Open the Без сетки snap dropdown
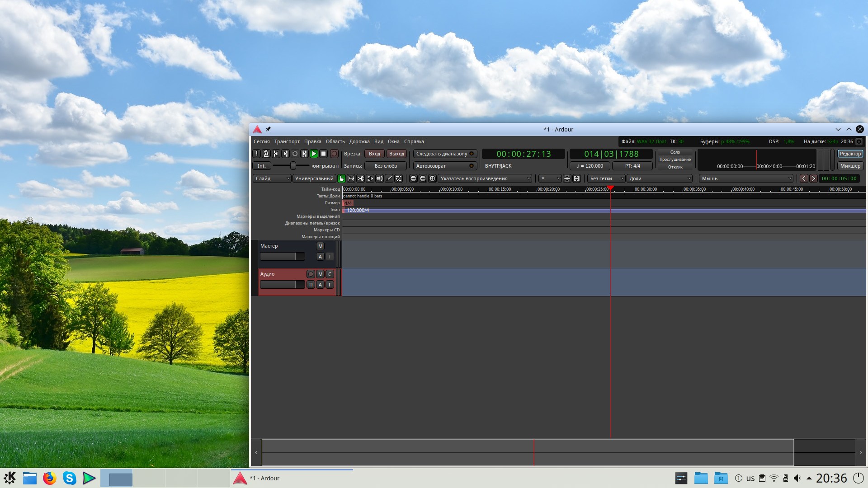 click(606, 178)
